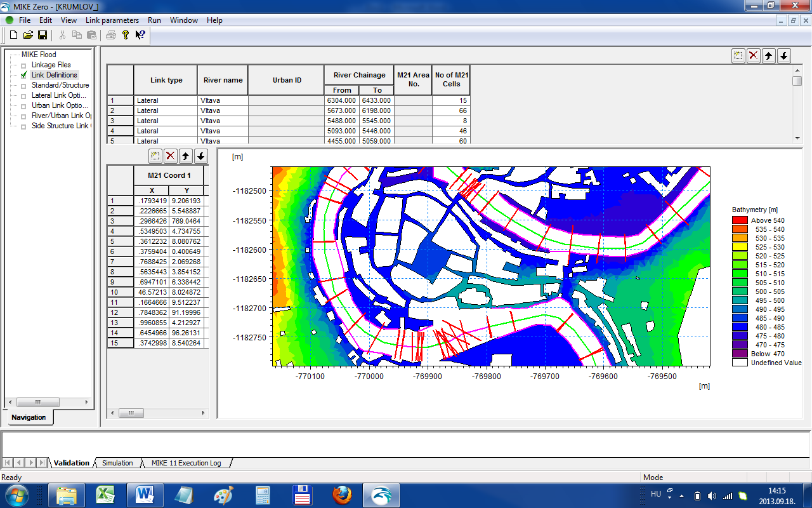Click the Navigation tab
The height and width of the screenshot is (508, 812).
click(x=29, y=417)
